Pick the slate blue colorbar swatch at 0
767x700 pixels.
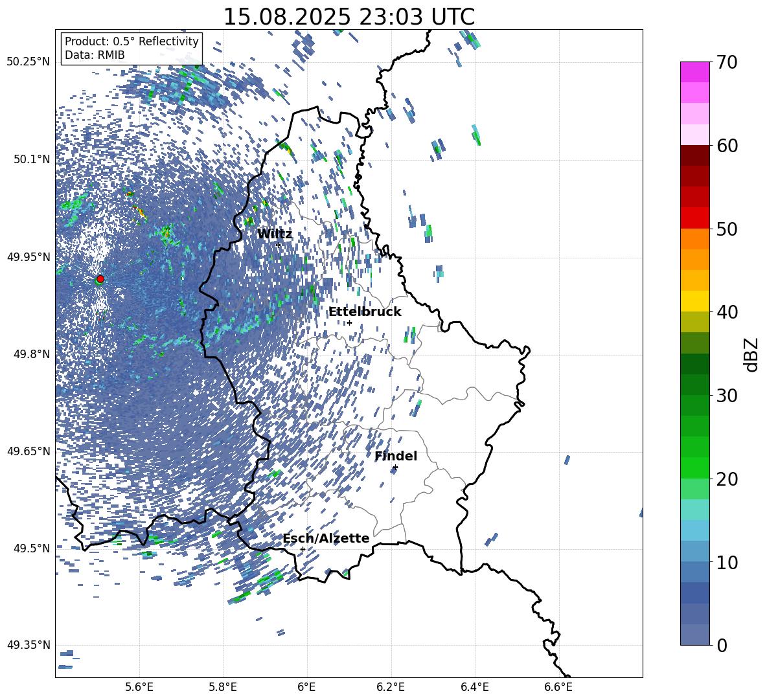coord(695,635)
